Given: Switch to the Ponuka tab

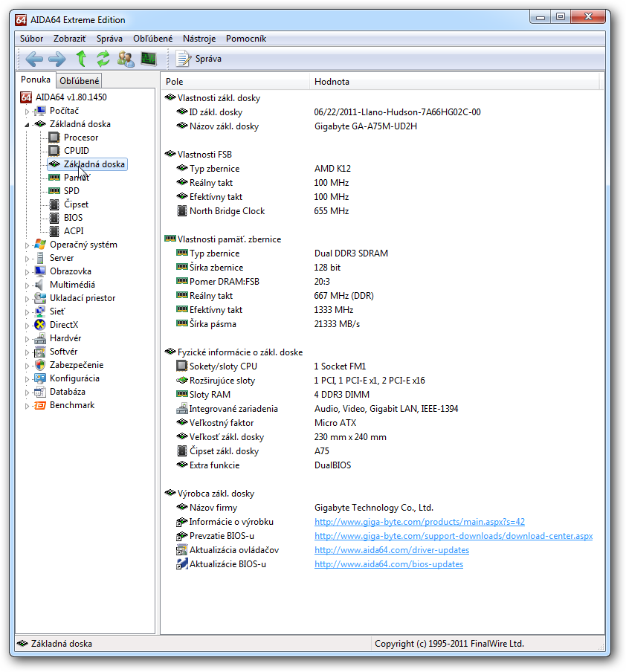Looking at the screenshot, I should (x=36, y=80).
